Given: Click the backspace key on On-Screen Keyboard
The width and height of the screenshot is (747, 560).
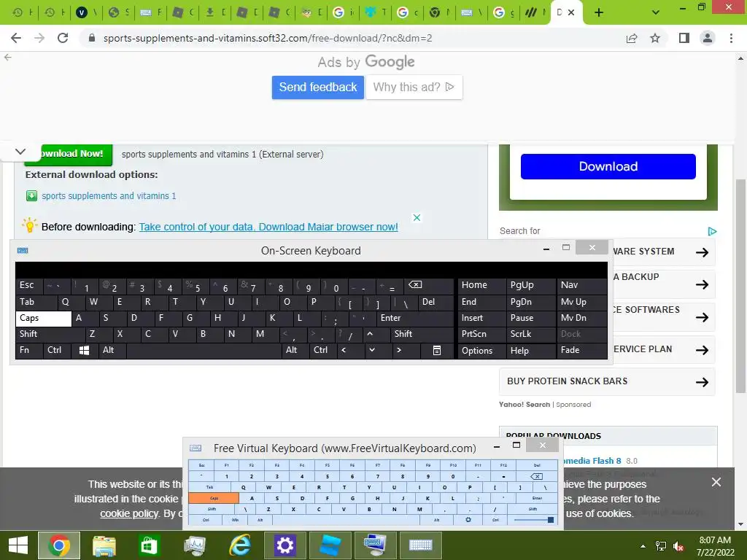Looking at the screenshot, I should click(x=427, y=285).
